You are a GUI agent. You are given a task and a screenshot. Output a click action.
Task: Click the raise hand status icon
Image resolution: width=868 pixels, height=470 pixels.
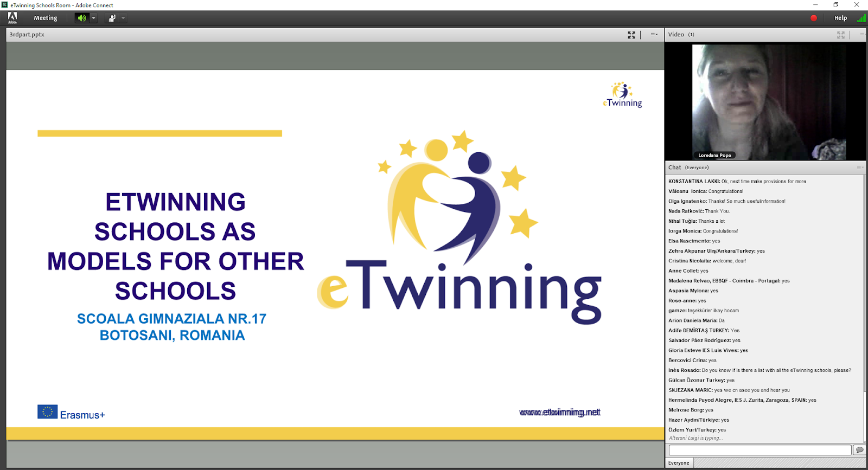pyautogui.click(x=112, y=18)
